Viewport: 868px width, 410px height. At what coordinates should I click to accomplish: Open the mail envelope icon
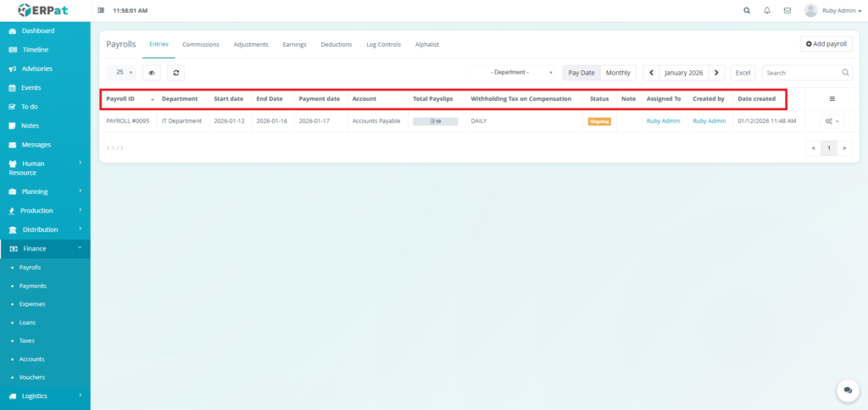pos(787,11)
